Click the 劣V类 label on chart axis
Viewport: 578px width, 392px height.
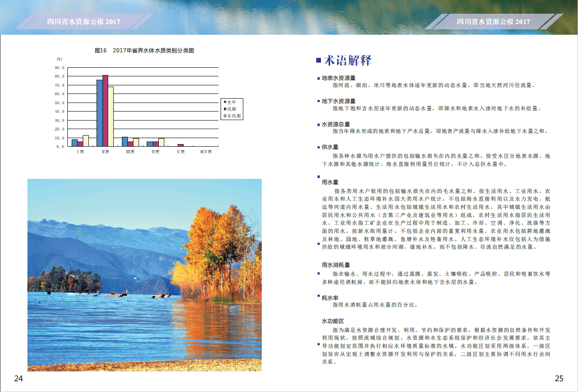(x=206, y=152)
